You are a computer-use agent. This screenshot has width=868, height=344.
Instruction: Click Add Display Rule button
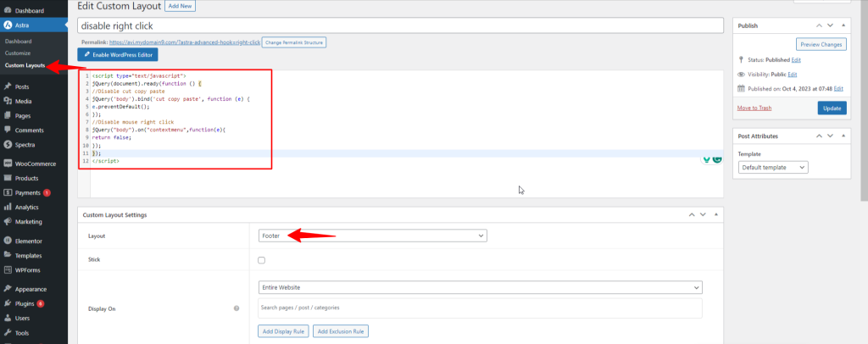pos(283,331)
